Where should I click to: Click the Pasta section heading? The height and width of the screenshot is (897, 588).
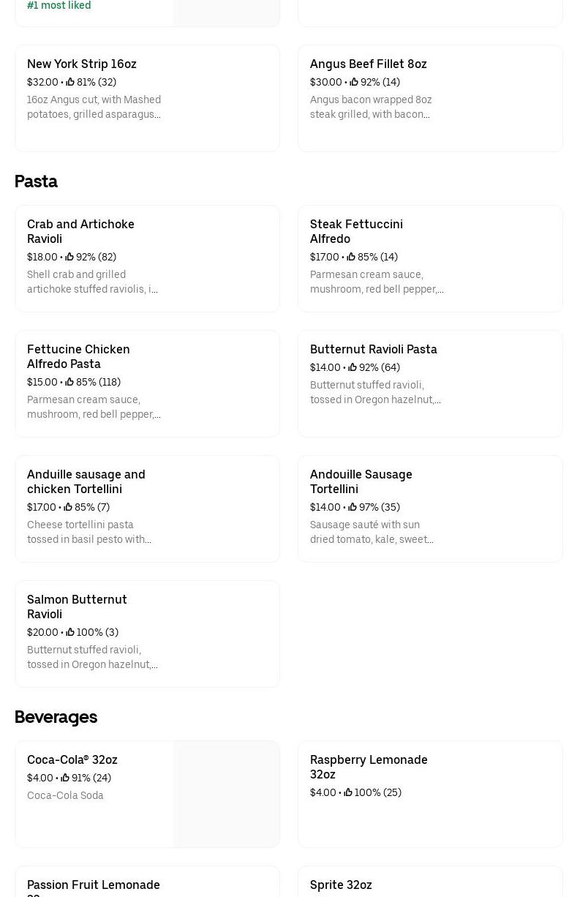coord(36,181)
